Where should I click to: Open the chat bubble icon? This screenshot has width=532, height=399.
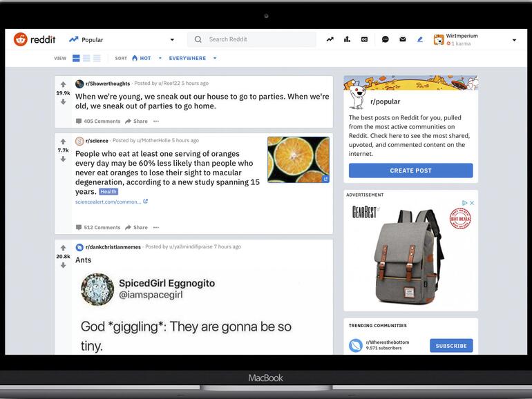[x=386, y=39]
